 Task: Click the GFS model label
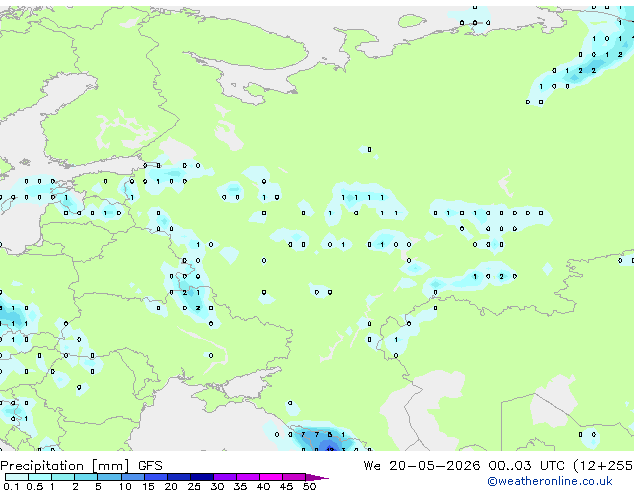(150, 466)
